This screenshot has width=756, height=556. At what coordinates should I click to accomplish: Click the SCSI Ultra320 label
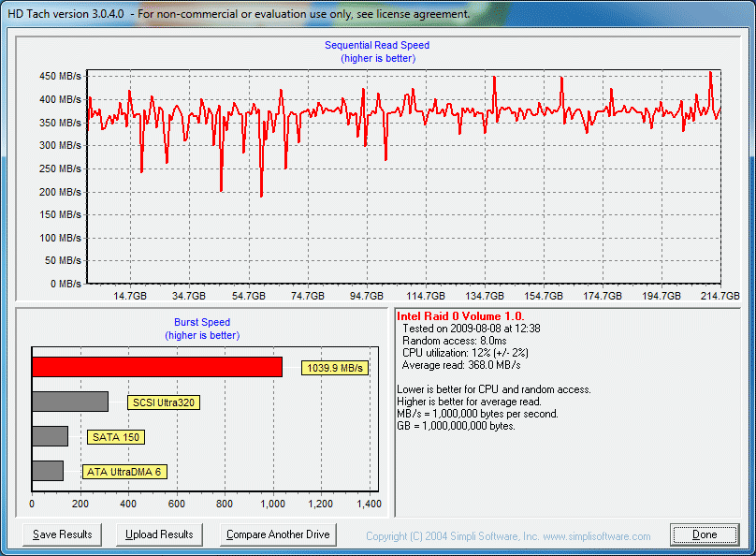click(x=164, y=402)
